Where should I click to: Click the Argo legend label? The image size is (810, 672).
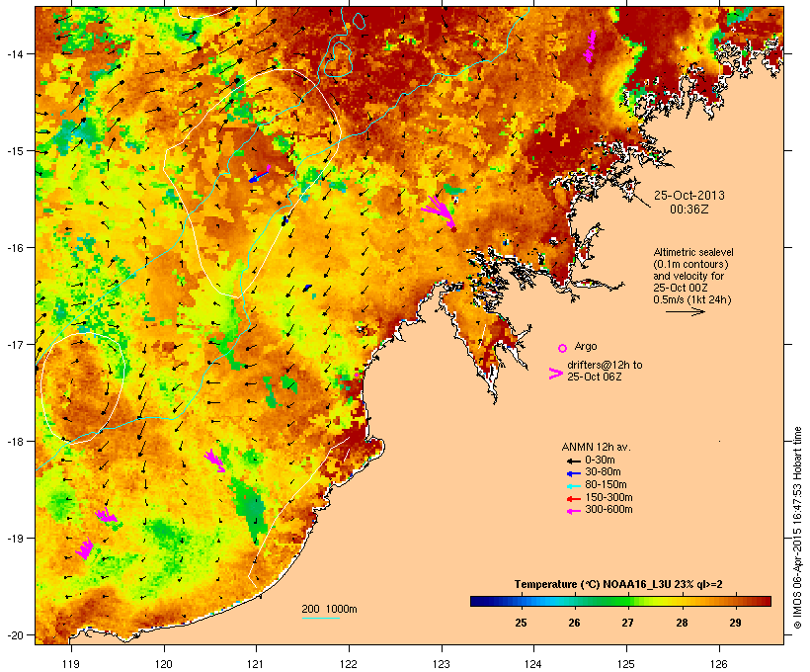pyautogui.click(x=586, y=346)
